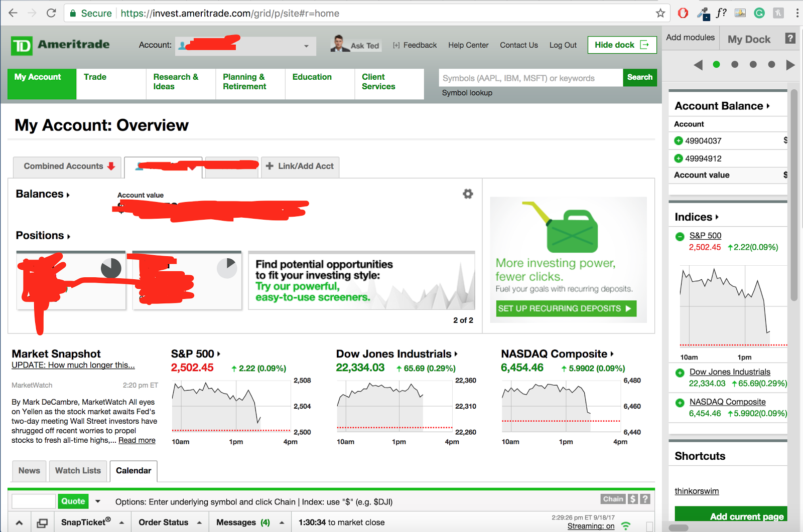Image resolution: width=803 pixels, height=532 pixels.
Task: Click Read more in Market Snapshot article
Action: click(137, 440)
